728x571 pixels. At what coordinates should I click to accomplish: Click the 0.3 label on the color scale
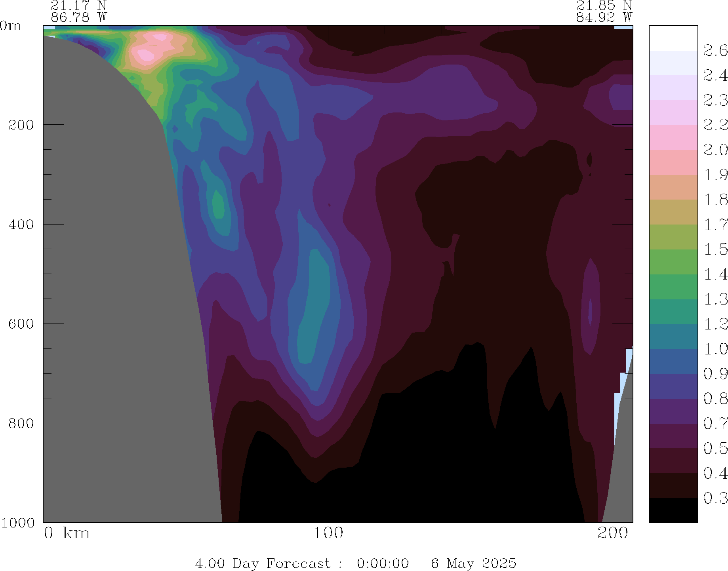715,498
